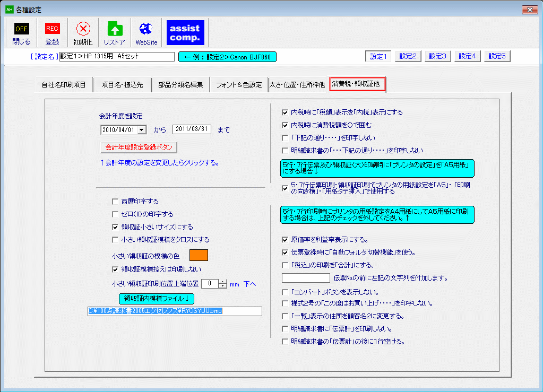Switch to the 自社名印刷項目 tab

[x=64, y=84]
